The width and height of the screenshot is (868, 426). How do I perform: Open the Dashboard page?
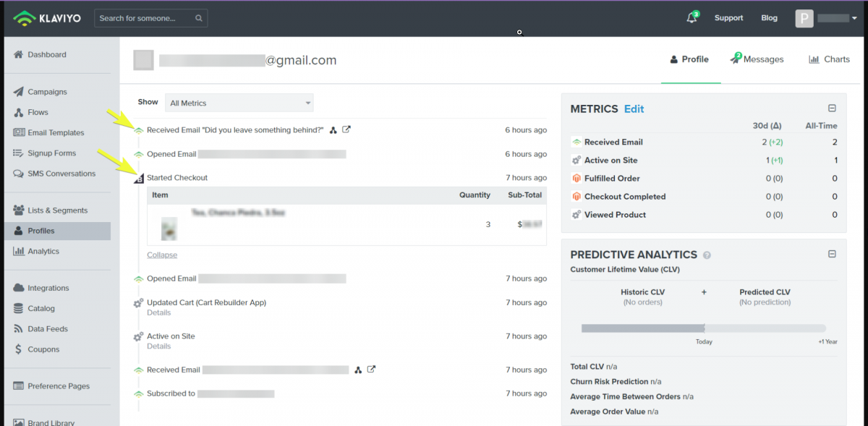(x=46, y=54)
